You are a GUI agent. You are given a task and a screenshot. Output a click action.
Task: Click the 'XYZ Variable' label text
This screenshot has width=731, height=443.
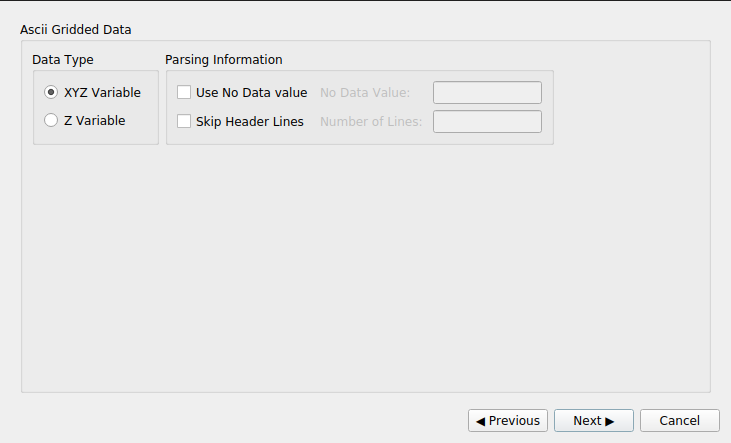102,93
